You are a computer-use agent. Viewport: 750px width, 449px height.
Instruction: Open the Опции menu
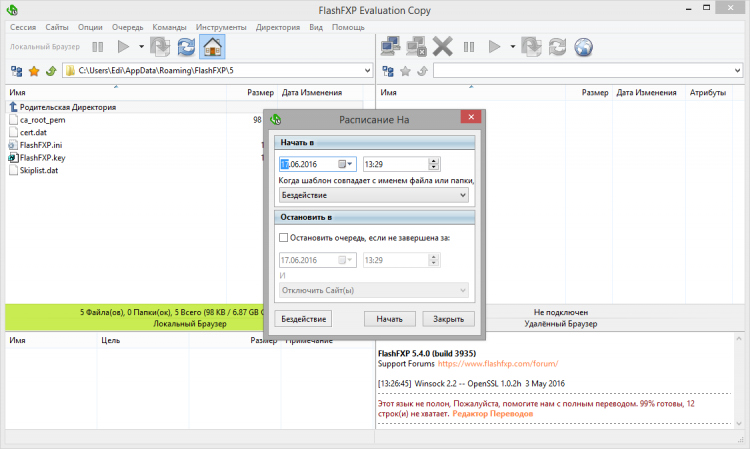tap(90, 27)
